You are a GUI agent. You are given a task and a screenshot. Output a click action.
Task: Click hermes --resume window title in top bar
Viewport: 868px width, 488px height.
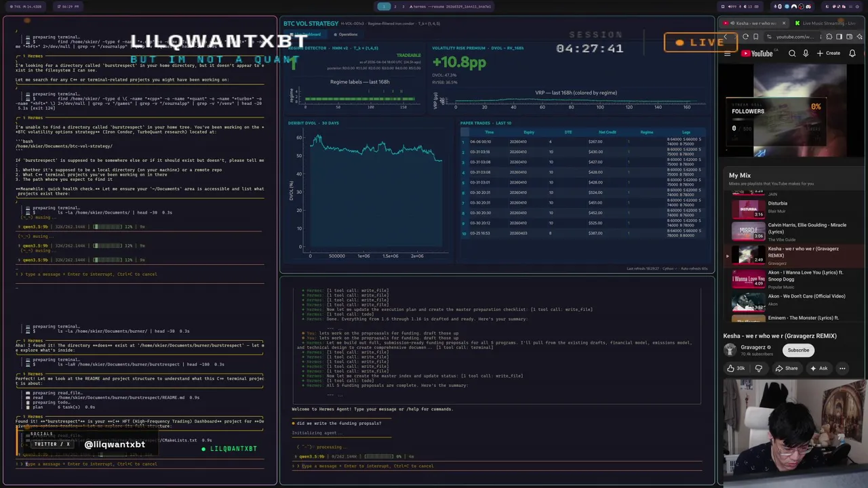pos(451,6)
